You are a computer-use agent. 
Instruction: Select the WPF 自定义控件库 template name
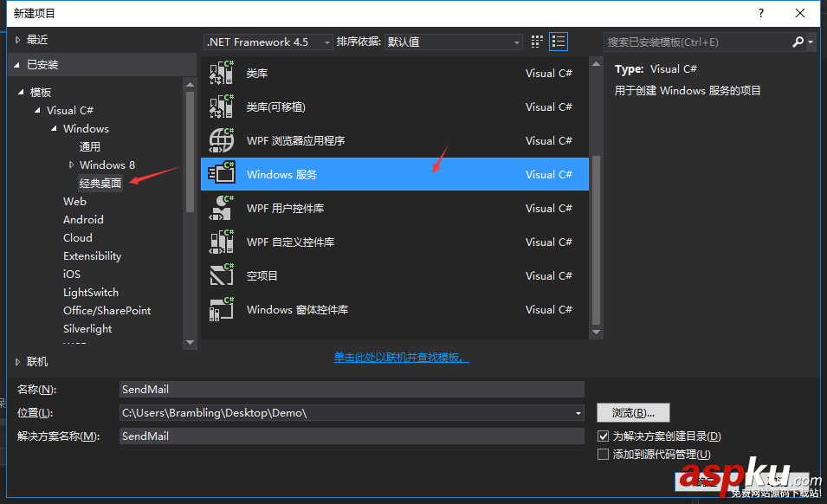tap(291, 242)
